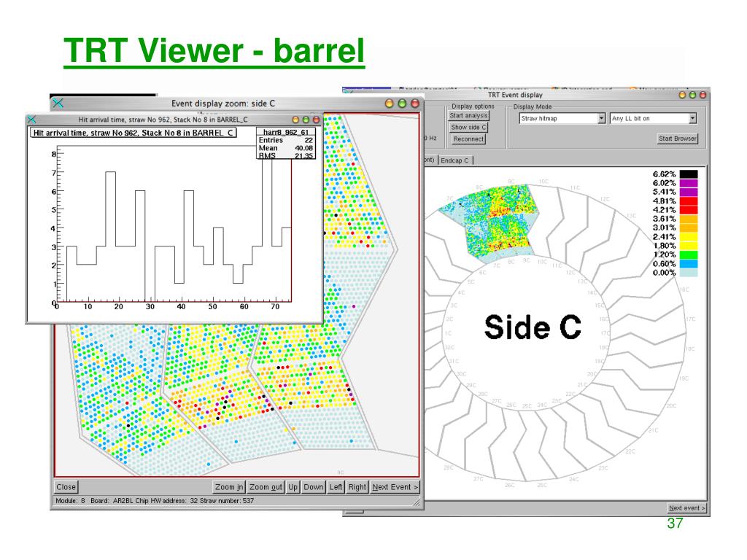
Task: Click the black 6.62% legend swatch
Action: [689, 174]
